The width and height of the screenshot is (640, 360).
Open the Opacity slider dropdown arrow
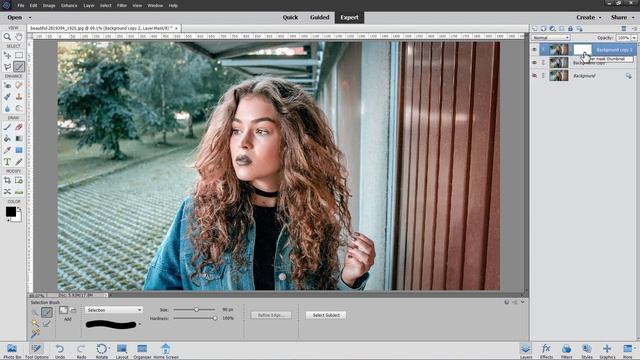(x=634, y=38)
